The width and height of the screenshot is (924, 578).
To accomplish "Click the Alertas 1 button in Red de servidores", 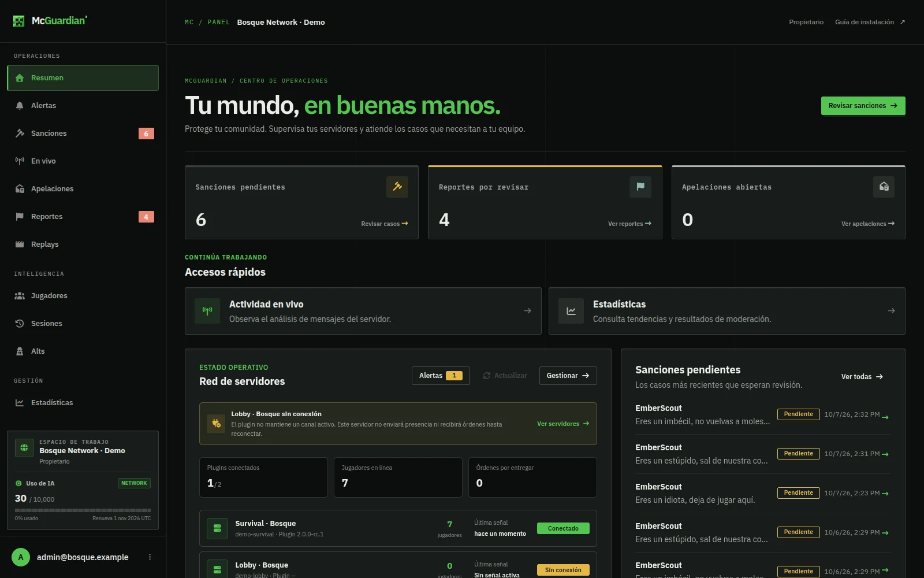I will point(441,376).
